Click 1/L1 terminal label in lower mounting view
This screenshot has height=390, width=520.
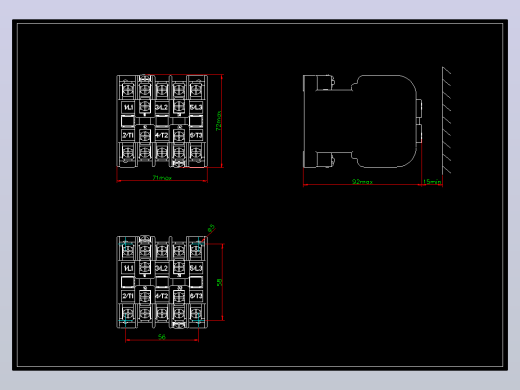(x=128, y=268)
